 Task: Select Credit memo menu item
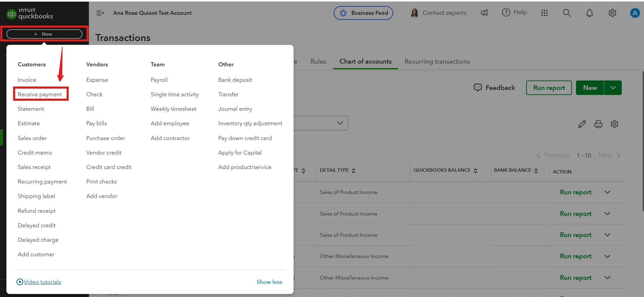35,153
